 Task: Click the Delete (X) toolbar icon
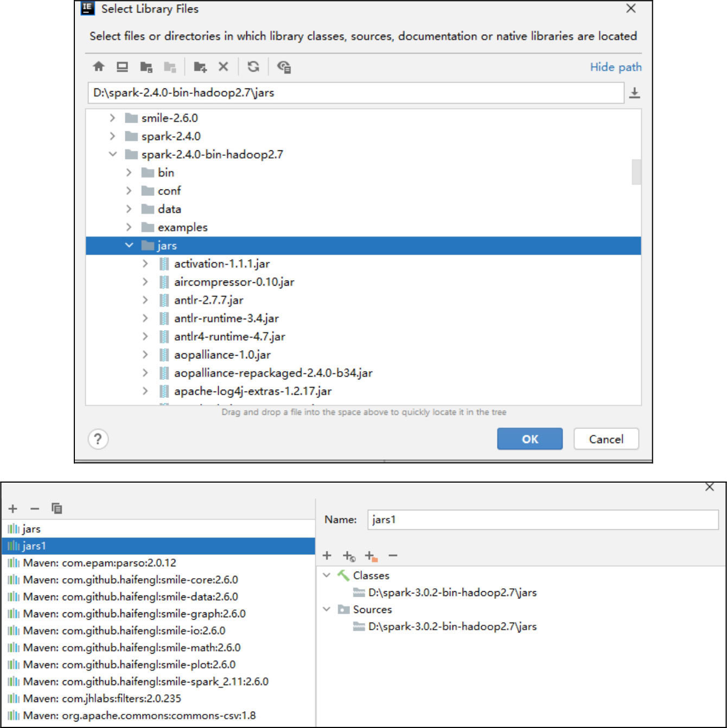pyautogui.click(x=223, y=67)
